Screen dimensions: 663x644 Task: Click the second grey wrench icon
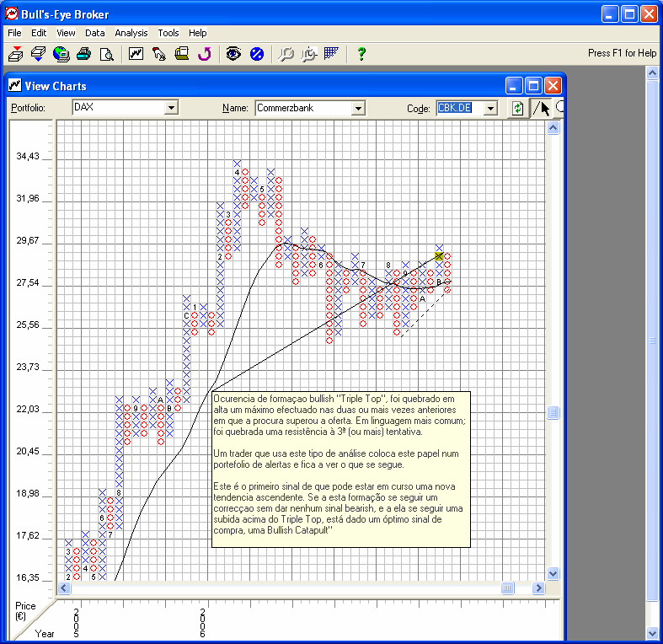click(309, 54)
